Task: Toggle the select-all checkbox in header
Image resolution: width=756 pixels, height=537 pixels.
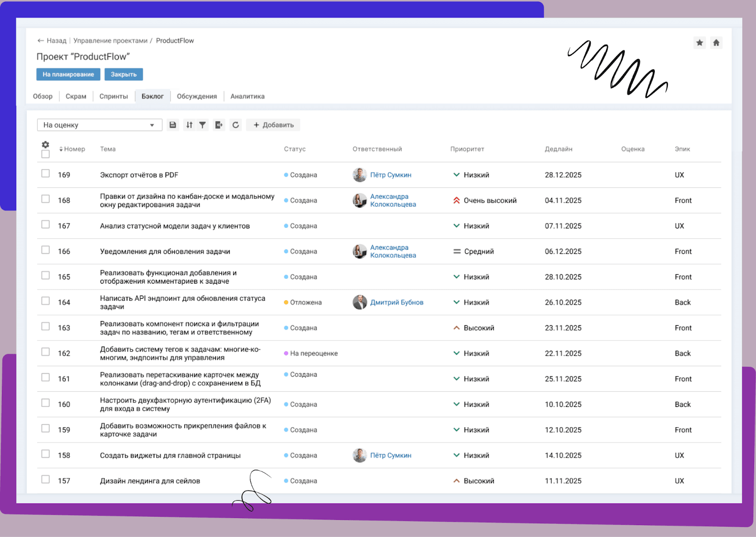Action: click(45, 154)
